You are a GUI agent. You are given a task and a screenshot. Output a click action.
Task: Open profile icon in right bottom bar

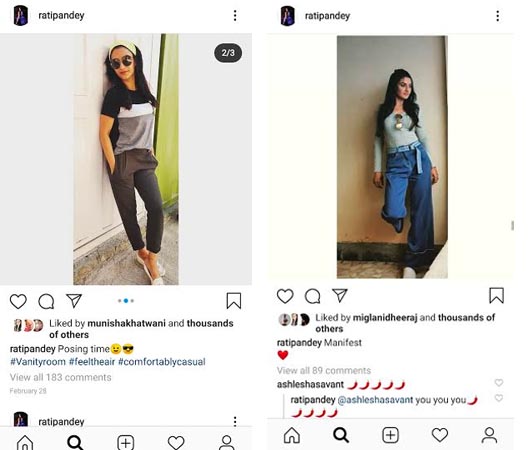489,435
